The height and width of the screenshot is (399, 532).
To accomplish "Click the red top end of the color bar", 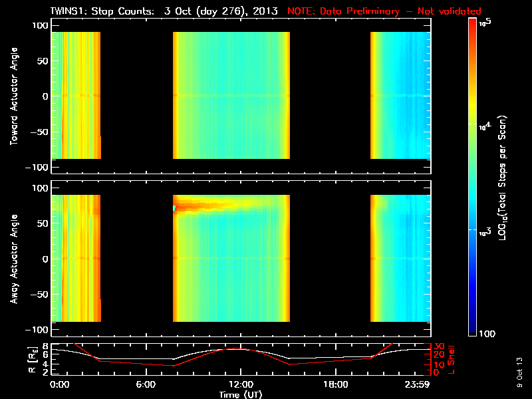I will click(x=472, y=24).
